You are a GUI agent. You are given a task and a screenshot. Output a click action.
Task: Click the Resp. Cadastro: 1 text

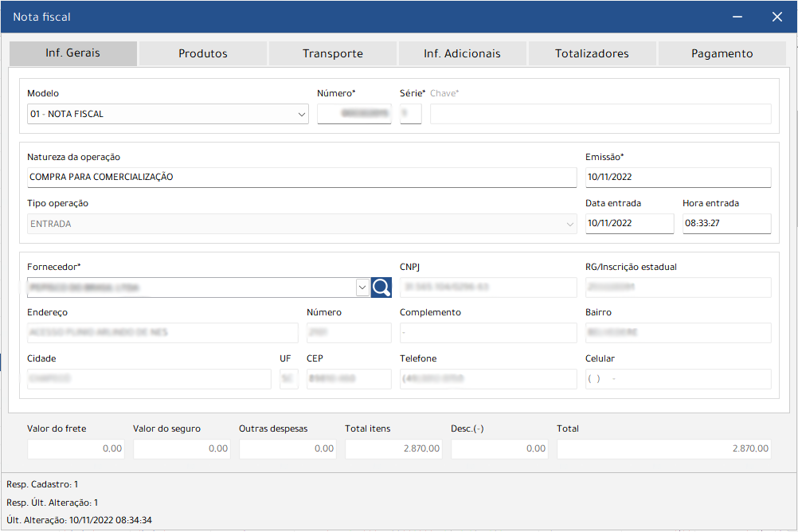click(42, 485)
